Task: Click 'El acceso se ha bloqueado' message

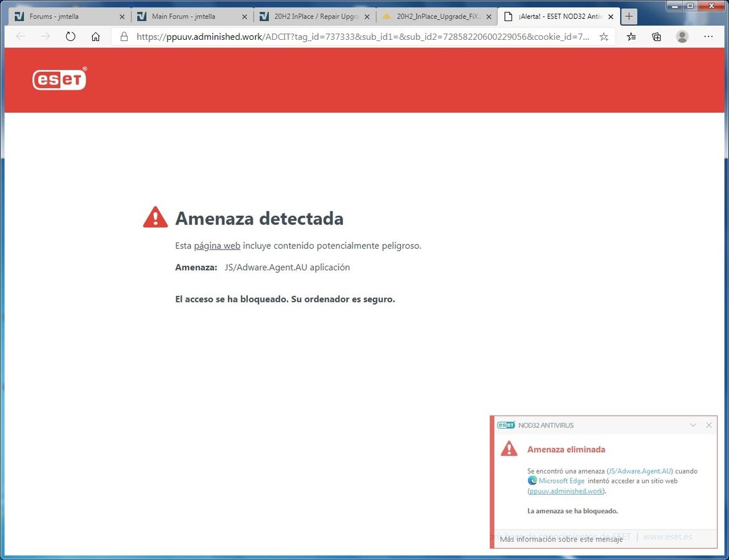Action: [x=285, y=299]
